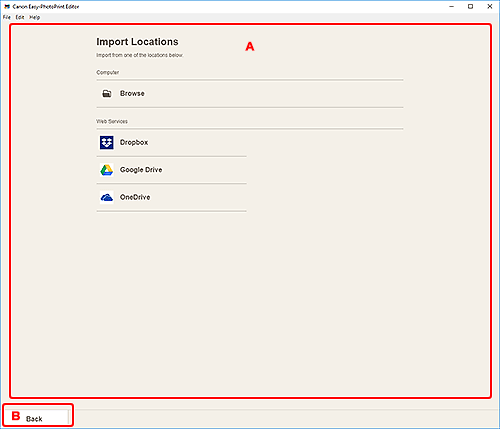
Task: Close the Easy-PhotoPrint Editor window
Action: click(490, 6)
